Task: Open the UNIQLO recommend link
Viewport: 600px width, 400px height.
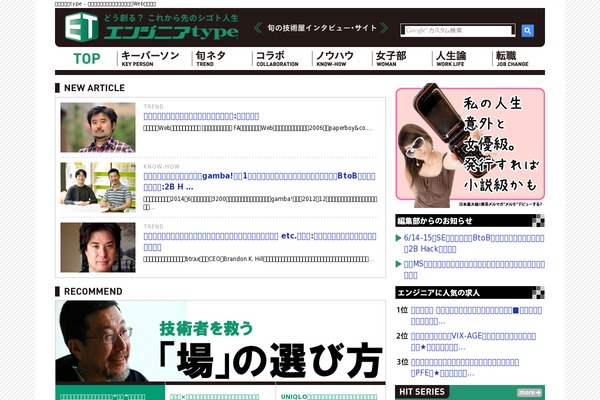Action: tap(329, 397)
